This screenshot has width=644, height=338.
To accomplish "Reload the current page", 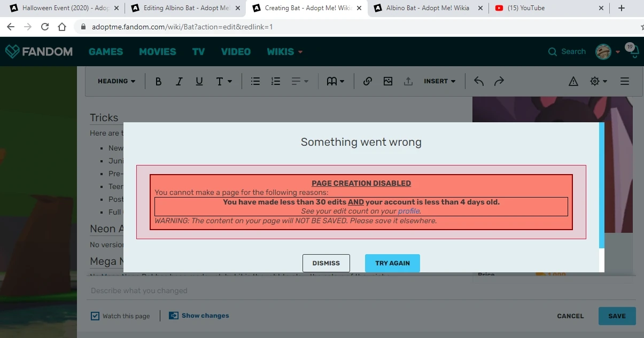I will [45, 27].
